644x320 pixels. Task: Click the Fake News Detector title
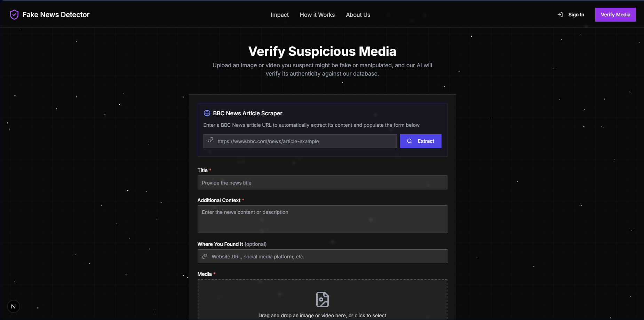point(56,15)
